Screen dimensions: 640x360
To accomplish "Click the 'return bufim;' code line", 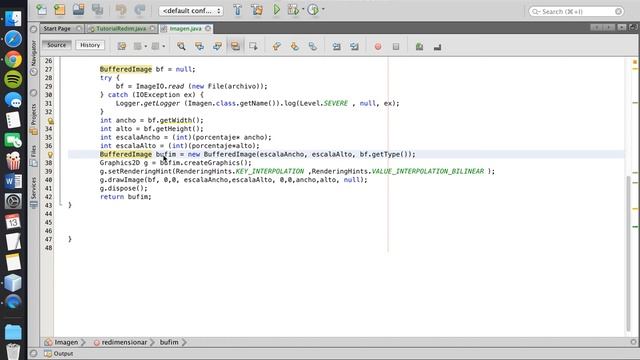I will click(125, 197).
